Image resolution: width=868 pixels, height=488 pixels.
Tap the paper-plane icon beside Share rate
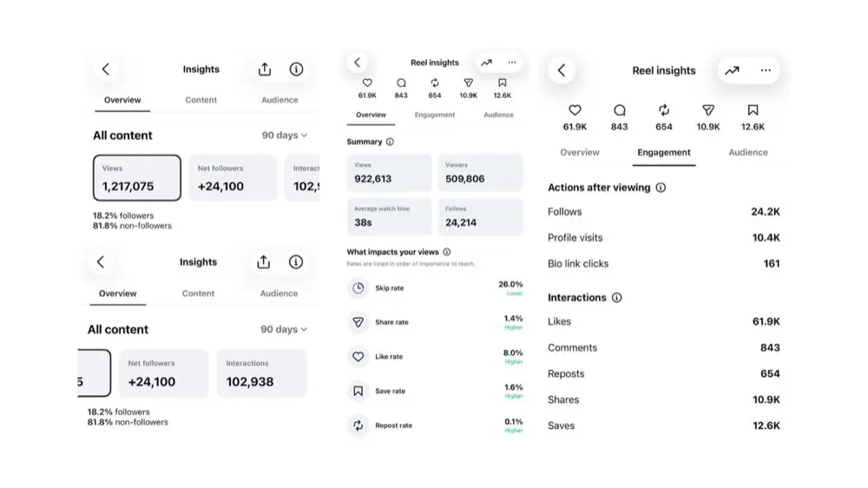(x=358, y=322)
